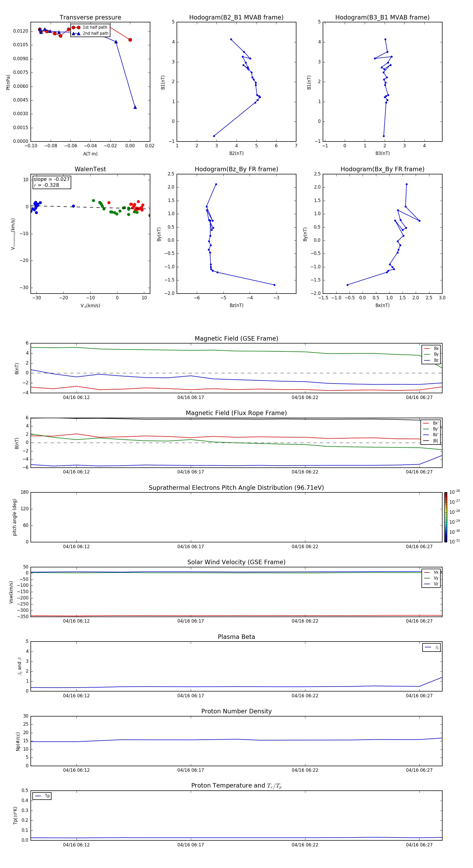Screen dimensions: 473x868
Task: Click the Hodogram(Bz_By FR frame) title
Action: pos(236,169)
